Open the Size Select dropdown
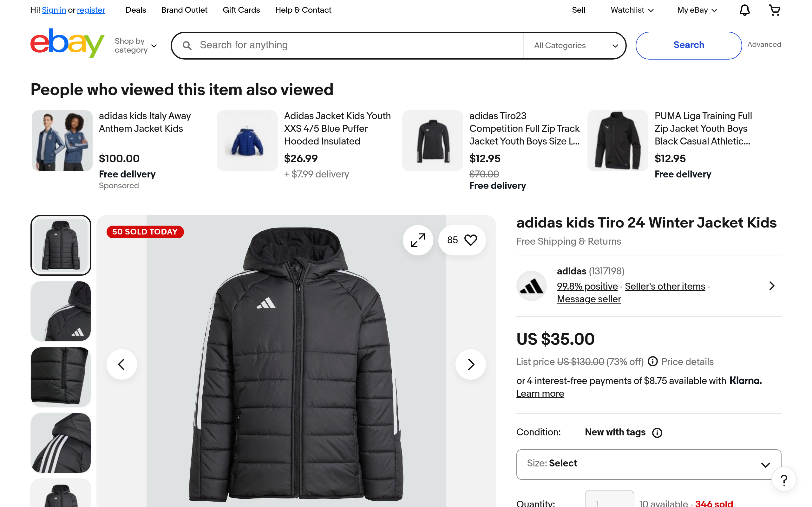The width and height of the screenshot is (812, 507). click(648, 464)
